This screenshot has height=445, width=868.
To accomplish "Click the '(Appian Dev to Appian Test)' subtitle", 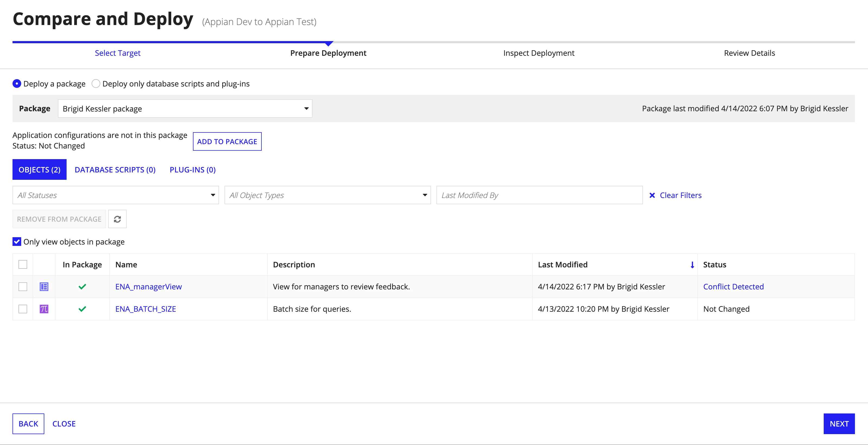I will pyautogui.click(x=259, y=22).
